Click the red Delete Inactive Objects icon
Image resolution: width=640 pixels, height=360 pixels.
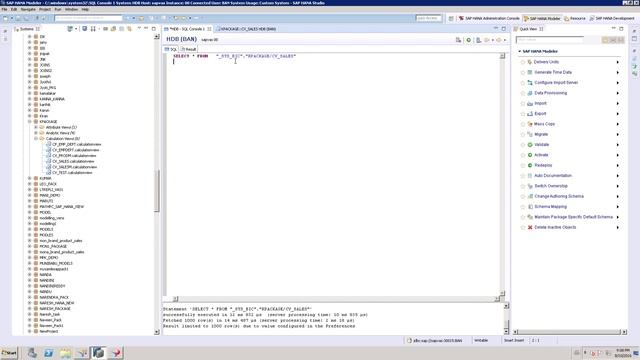[x=530, y=227]
